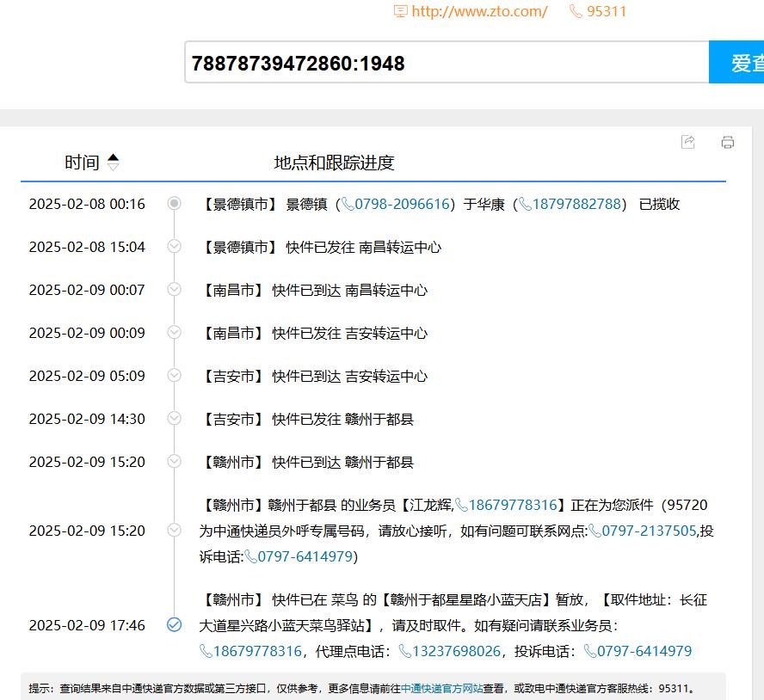The image size is (764, 700).
Task: Click phone icon before 13237698026
Action: (x=405, y=651)
